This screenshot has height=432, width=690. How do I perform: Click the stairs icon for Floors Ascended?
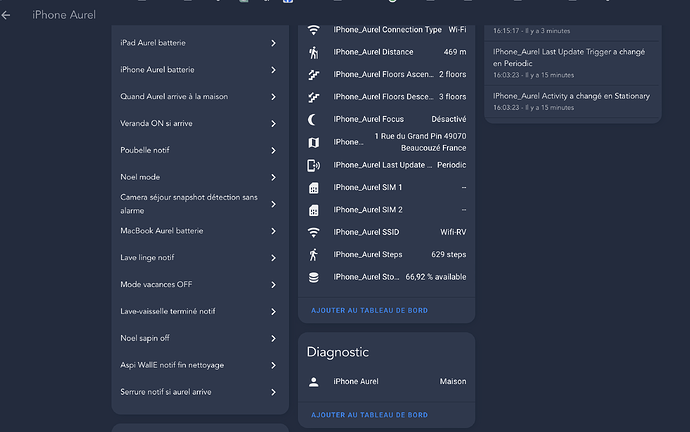[x=313, y=75]
